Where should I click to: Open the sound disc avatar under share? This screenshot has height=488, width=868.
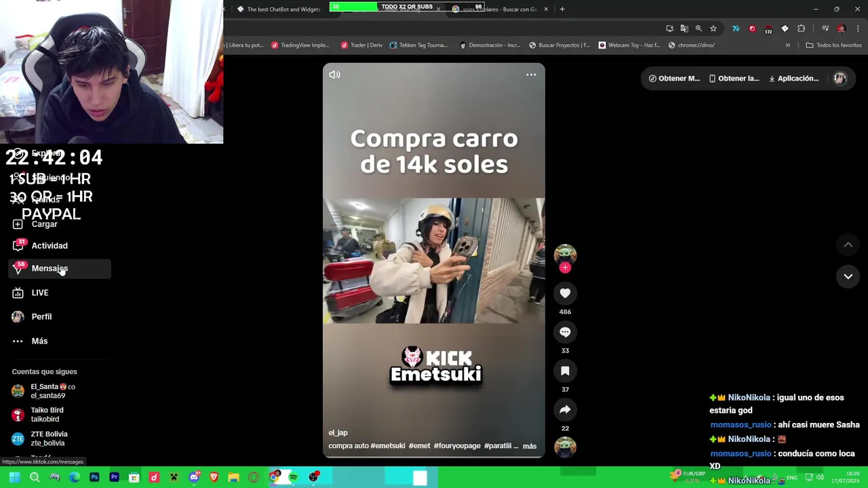[x=565, y=447]
